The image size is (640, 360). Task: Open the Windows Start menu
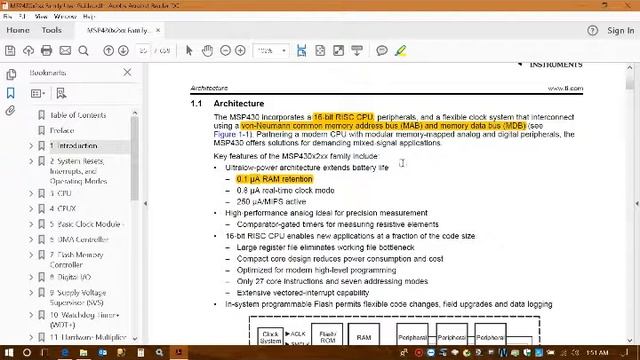(9, 352)
